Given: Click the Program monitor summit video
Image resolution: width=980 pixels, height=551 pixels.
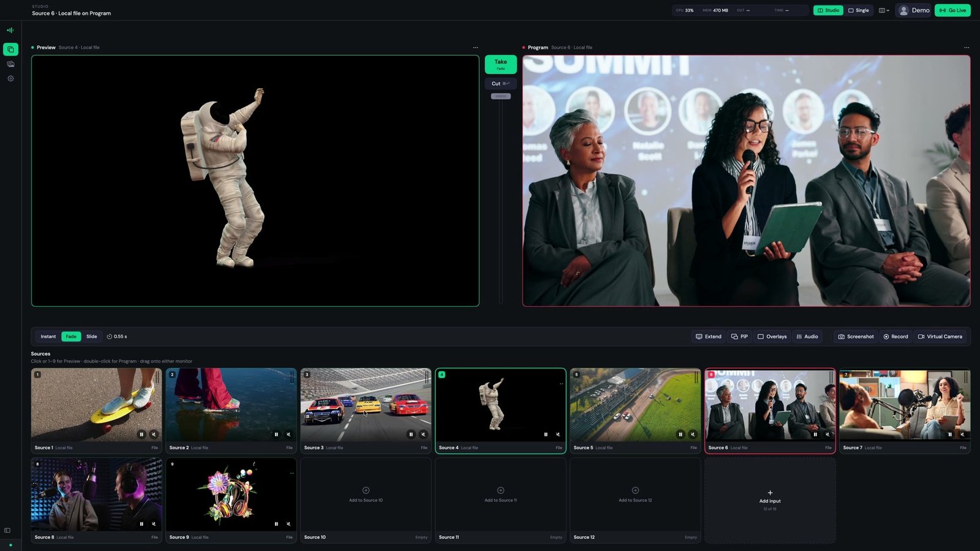Looking at the screenshot, I should [746, 181].
